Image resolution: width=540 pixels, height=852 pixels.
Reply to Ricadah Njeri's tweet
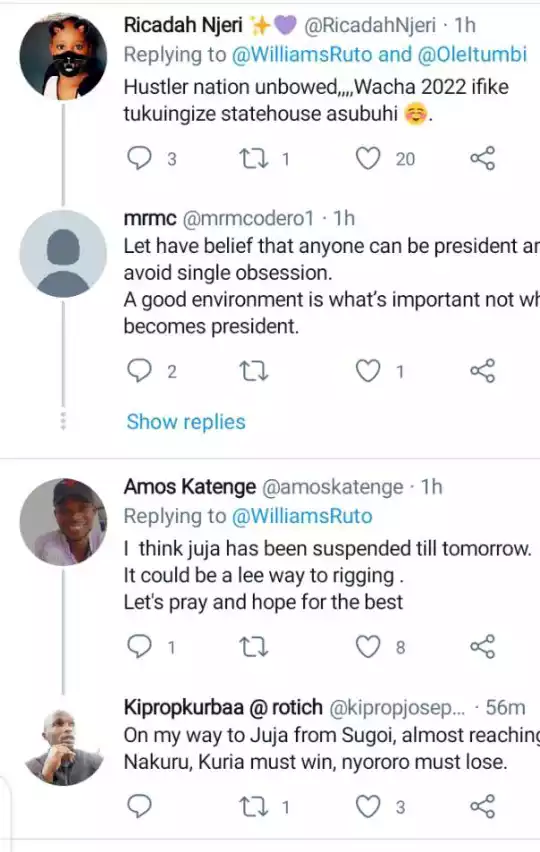[x=139, y=159]
